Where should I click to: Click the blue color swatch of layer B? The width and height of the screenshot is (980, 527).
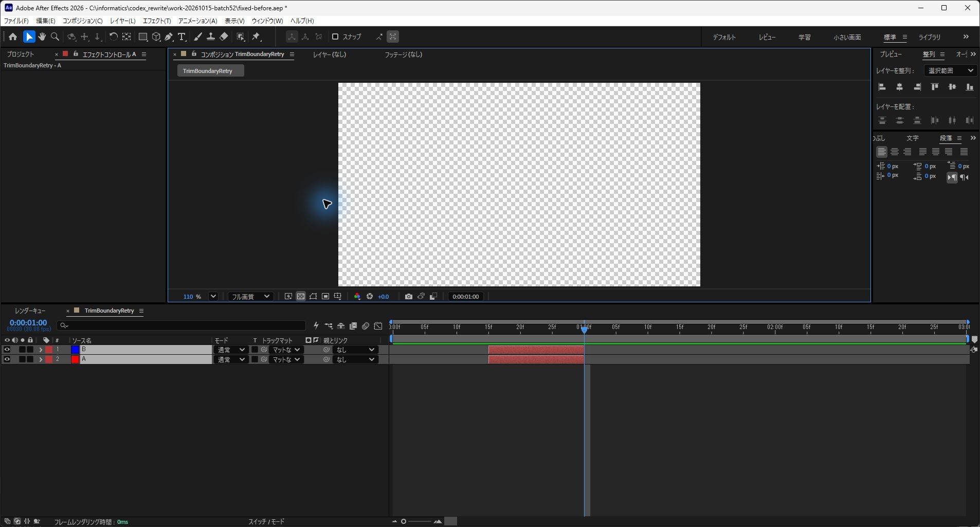click(x=75, y=350)
